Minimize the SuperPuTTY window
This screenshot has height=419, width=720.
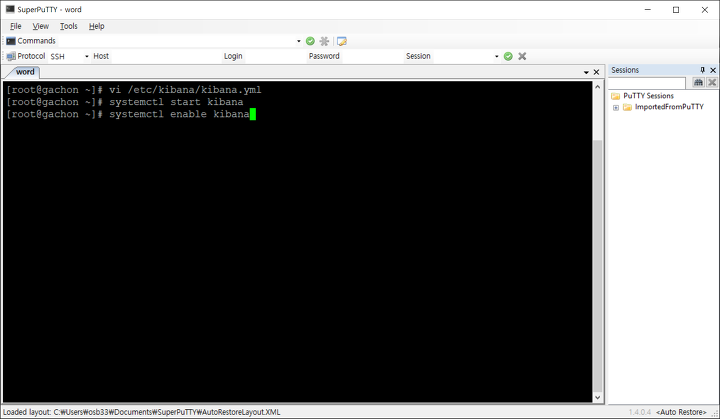tap(648, 10)
